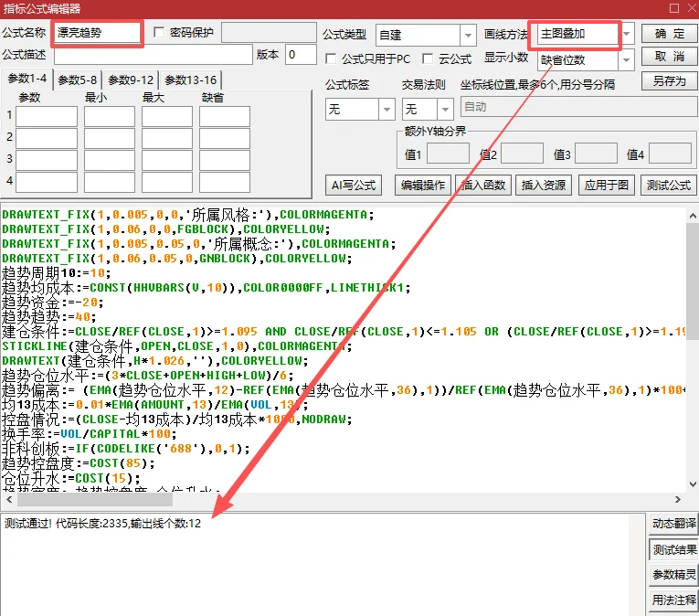Click the row 2 最大 field
Screen dimensions: 699x616
click(x=167, y=138)
